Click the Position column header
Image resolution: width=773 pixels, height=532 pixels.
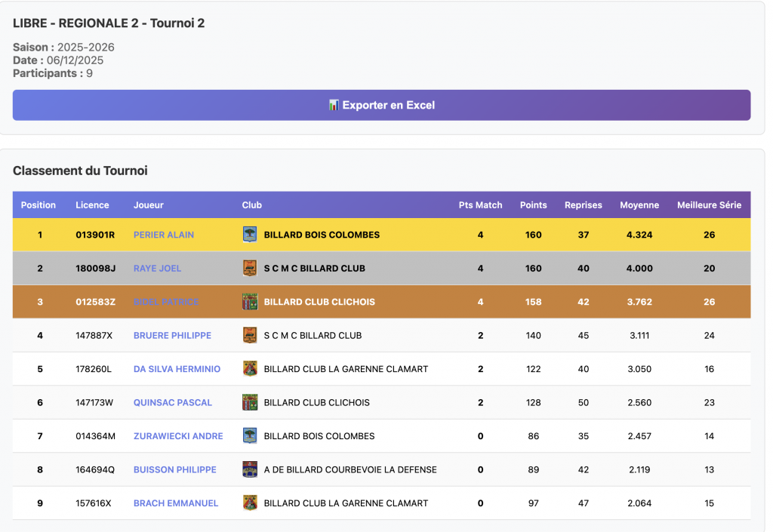pyautogui.click(x=38, y=205)
